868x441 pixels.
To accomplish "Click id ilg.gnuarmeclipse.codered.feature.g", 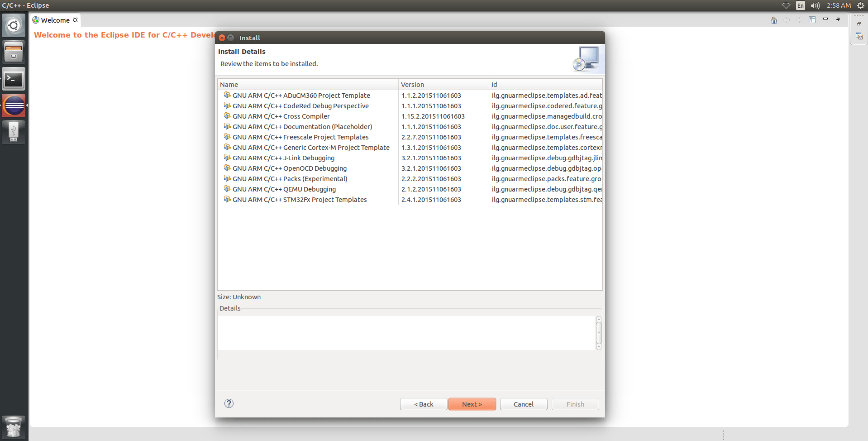I will [547, 106].
